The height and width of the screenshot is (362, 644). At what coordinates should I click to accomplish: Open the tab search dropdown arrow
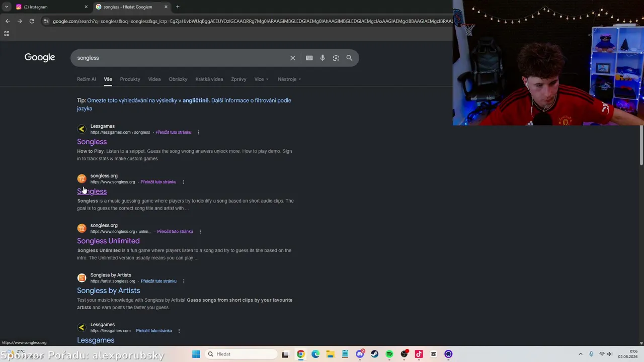(x=7, y=7)
